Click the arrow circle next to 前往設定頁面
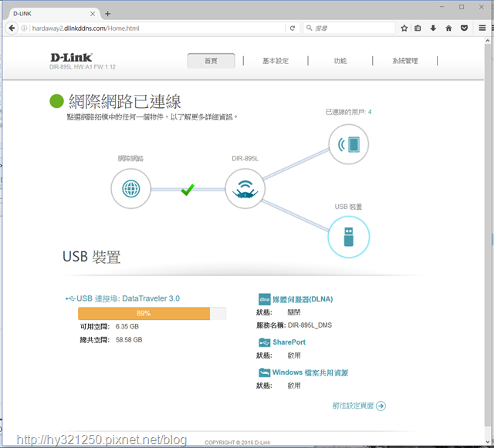The image size is (494, 448). [x=381, y=406]
